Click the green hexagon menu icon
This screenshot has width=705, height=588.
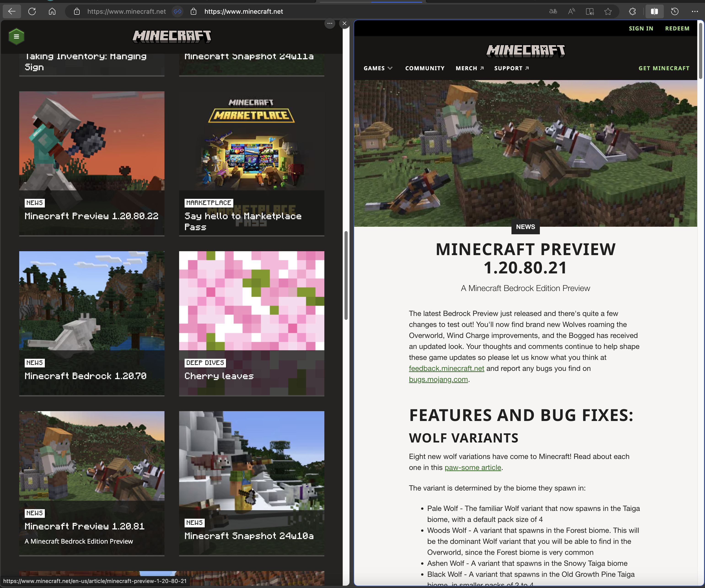pos(16,36)
